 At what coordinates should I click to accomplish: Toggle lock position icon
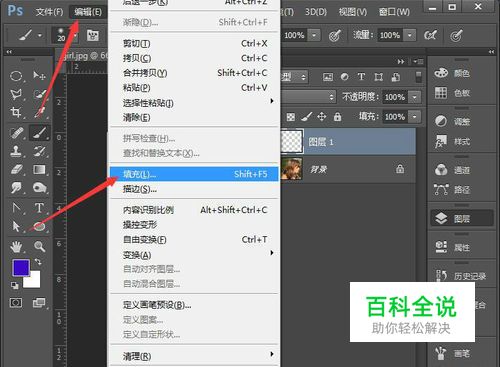pos(322,117)
